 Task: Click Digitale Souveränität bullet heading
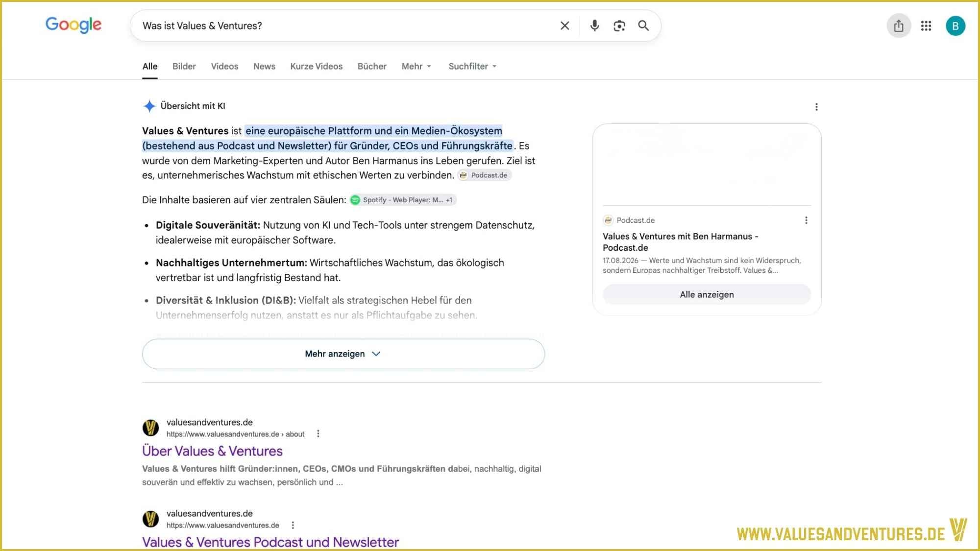(208, 225)
